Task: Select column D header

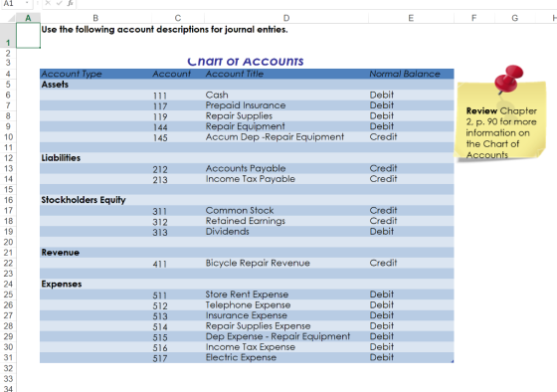Action: pyautogui.click(x=286, y=18)
